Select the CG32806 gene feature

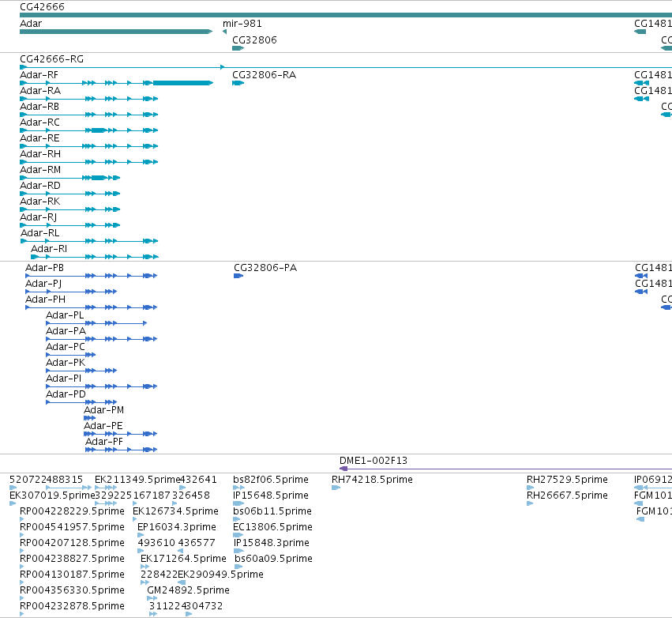point(238,48)
